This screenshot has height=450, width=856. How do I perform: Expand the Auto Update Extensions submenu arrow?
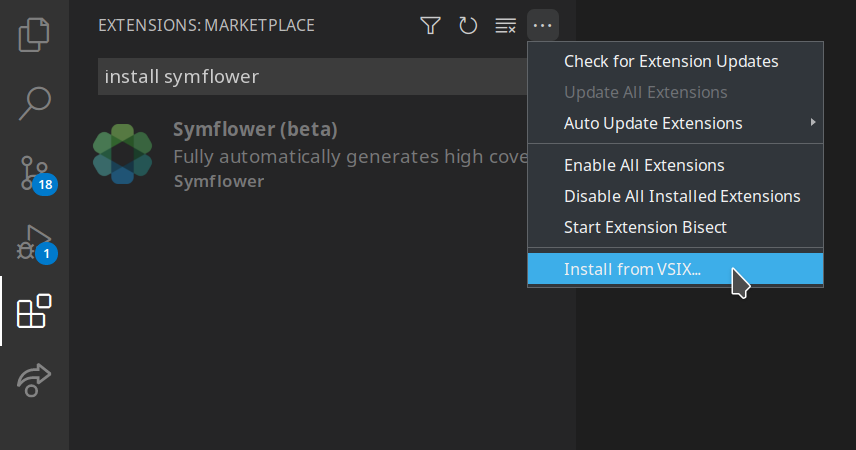pyautogui.click(x=813, y=122)
